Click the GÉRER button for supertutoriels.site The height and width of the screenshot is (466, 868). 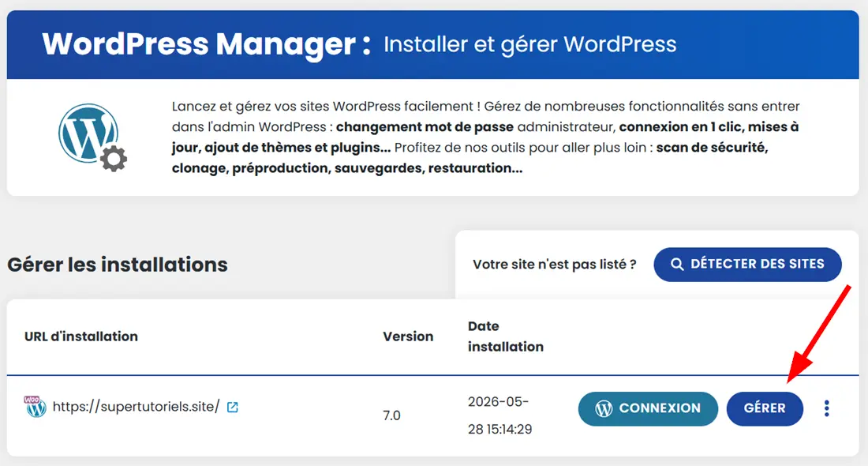point(765,408)
